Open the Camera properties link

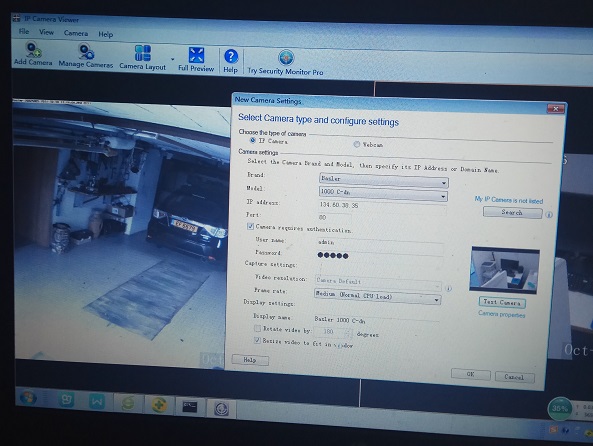(501, 314)
